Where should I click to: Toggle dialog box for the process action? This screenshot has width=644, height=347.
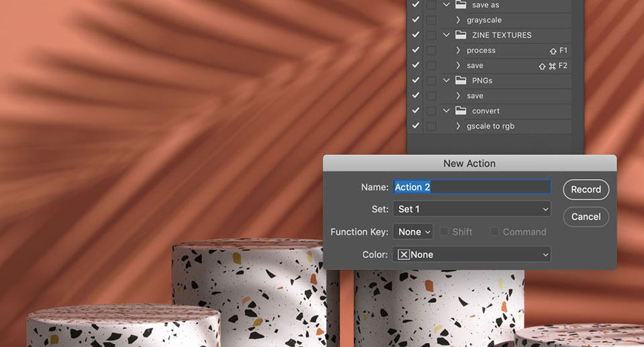(431, 50)
